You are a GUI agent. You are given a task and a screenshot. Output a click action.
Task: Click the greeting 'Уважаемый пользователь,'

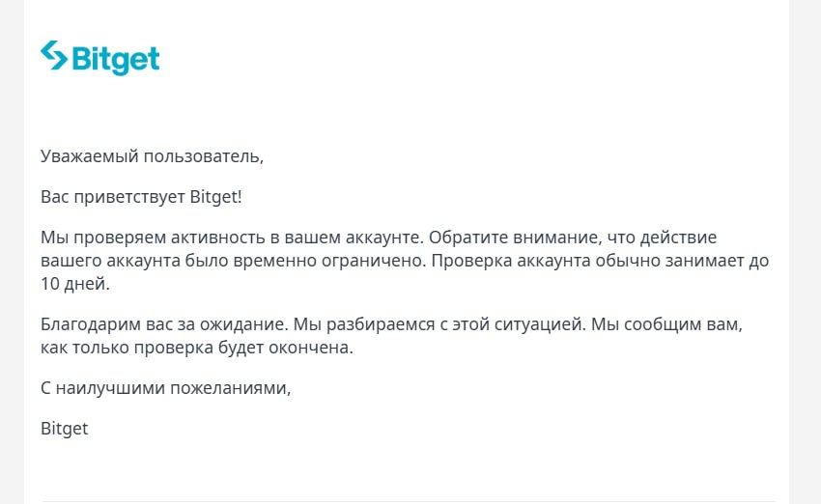pos(152,156)
